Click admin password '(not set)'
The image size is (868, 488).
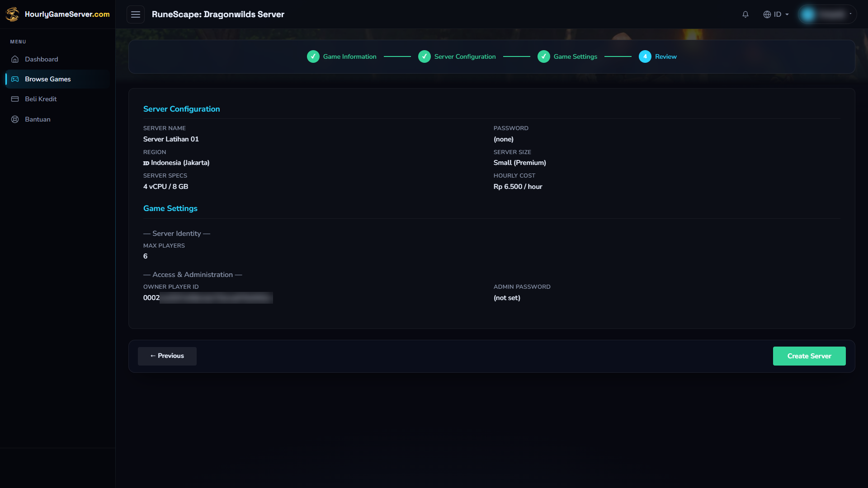pyautogui.click(x=507, y=298)
